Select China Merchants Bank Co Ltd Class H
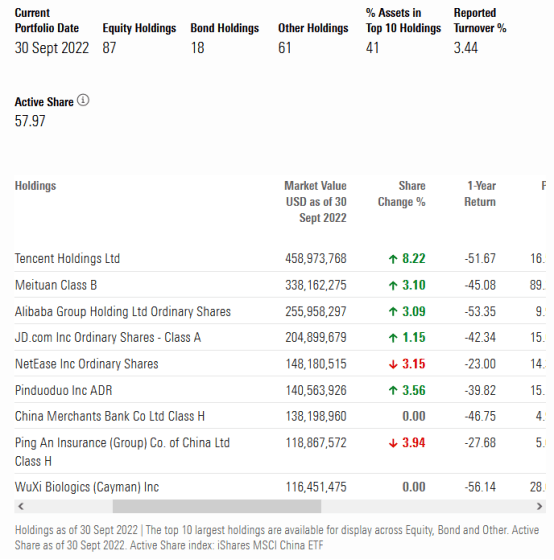 (110, 416)
